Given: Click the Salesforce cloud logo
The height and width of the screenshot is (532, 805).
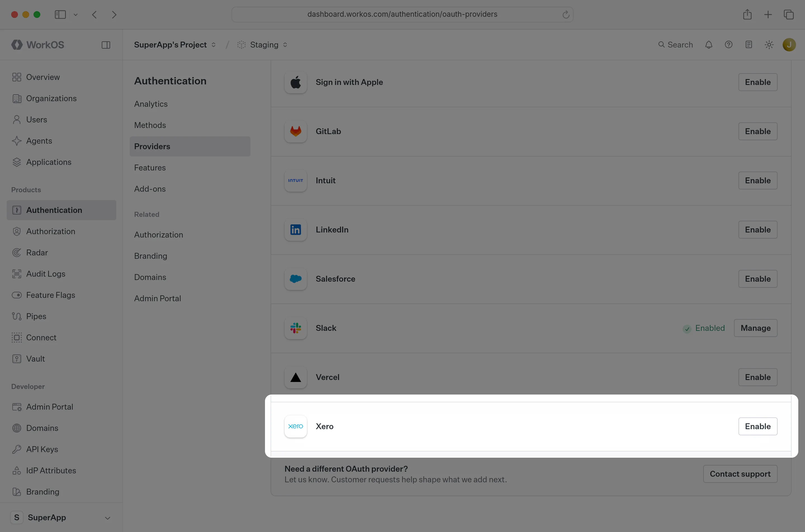Looking at the screenshot, I should (296, 279).
